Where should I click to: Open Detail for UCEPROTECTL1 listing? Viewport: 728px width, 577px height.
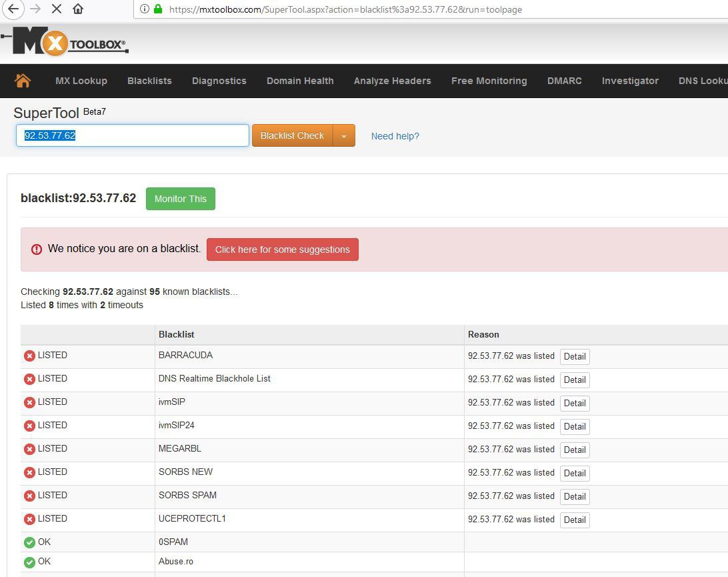pyautogui.click(x=575, y=520)
